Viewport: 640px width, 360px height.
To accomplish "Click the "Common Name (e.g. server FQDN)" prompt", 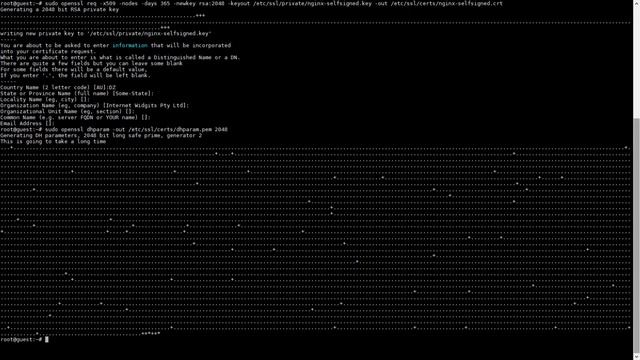I will pos(76,117).
